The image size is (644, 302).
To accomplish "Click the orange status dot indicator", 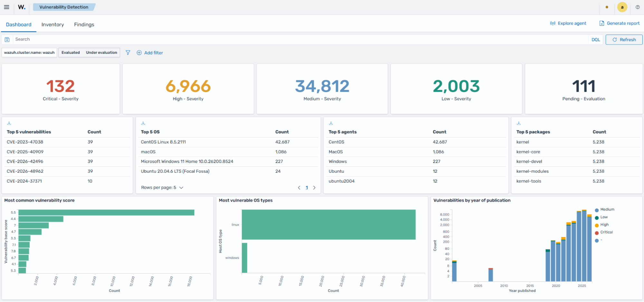I will (607, 7).
